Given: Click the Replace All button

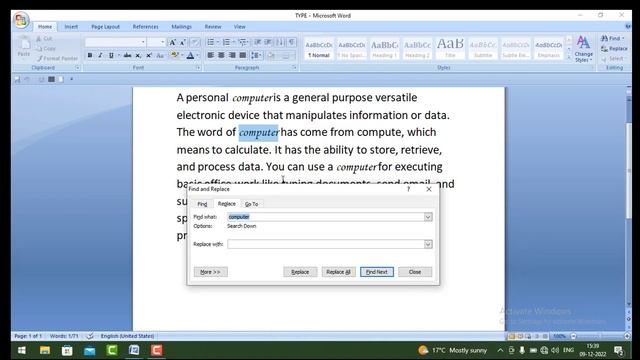Looking at the screenshot, I should (x=338, y=272).
